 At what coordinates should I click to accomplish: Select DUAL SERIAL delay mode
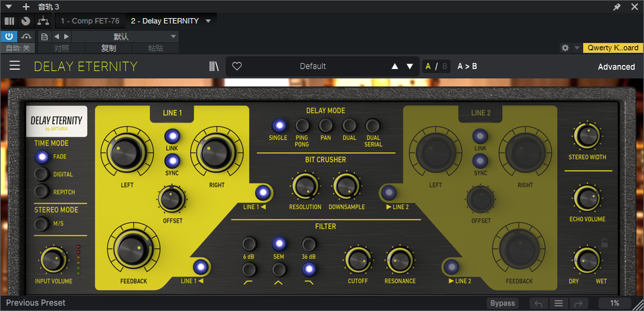tap(373, 125)
